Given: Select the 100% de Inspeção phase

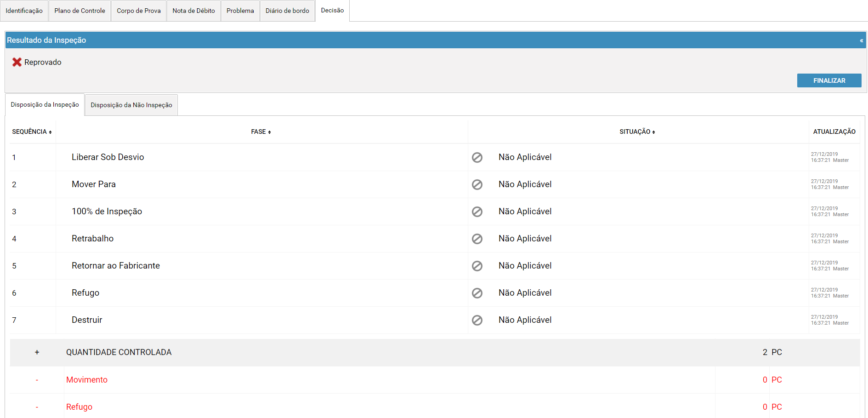Looking at the screenshot, I should 107,212.
